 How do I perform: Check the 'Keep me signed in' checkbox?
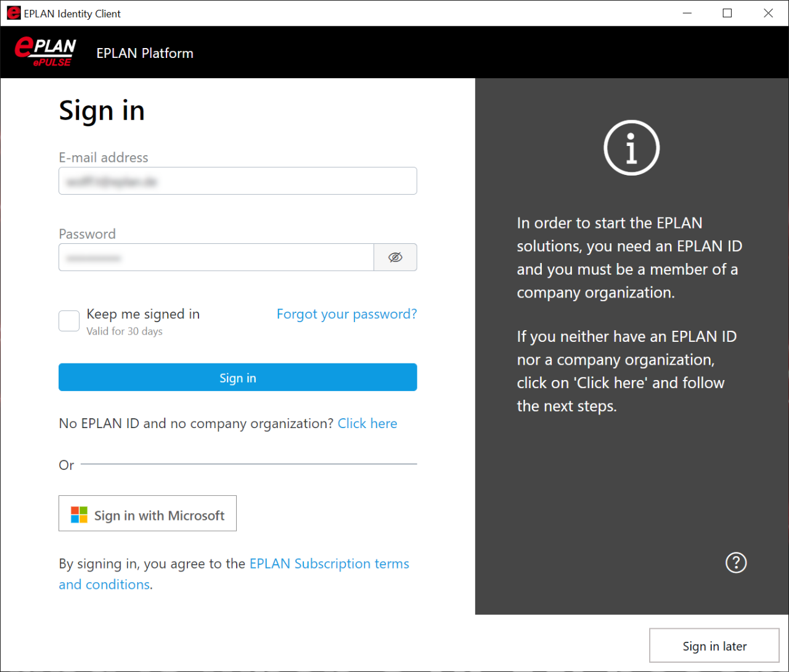click(69, 321)
